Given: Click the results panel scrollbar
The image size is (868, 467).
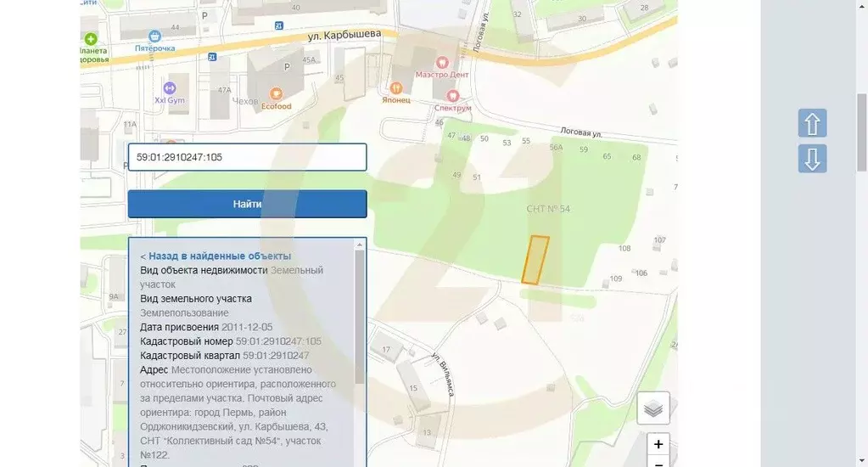Looking at the screenshot, I should pos(360,314).
